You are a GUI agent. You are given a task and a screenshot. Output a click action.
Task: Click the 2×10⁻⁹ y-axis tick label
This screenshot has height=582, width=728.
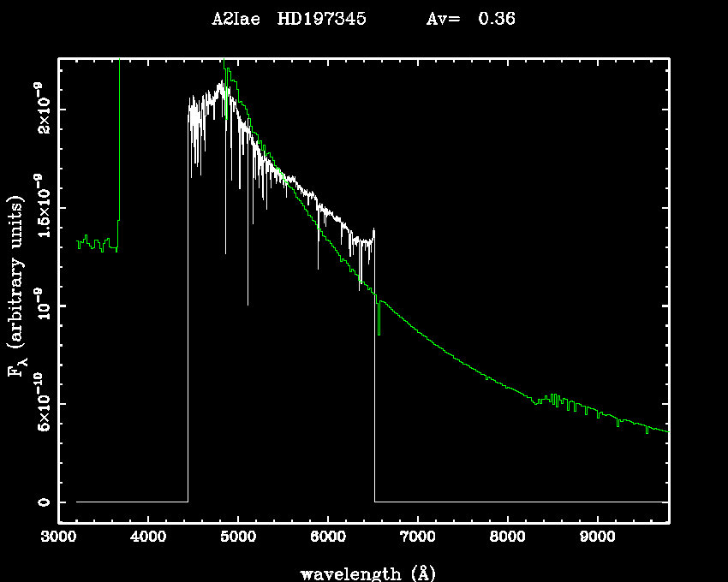(x=42, y=110)
